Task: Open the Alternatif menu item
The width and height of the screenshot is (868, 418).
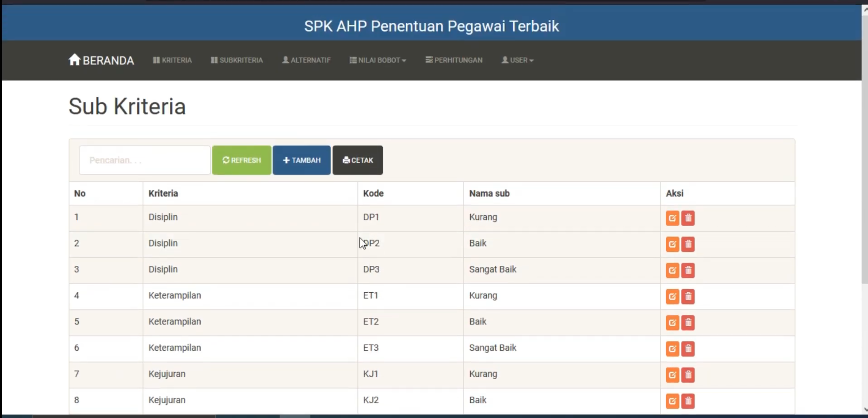Action: (306, 60)
